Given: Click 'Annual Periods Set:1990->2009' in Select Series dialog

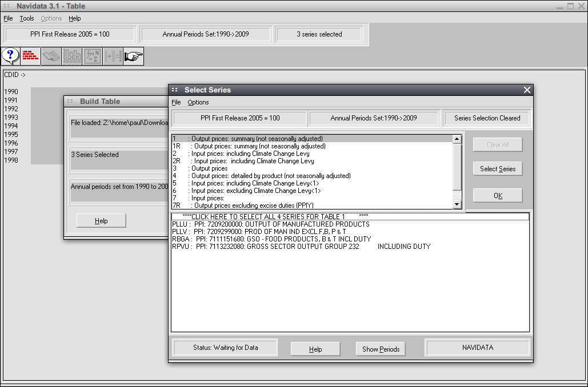Looking at the screenshot, I should click(x=374, y=118).
